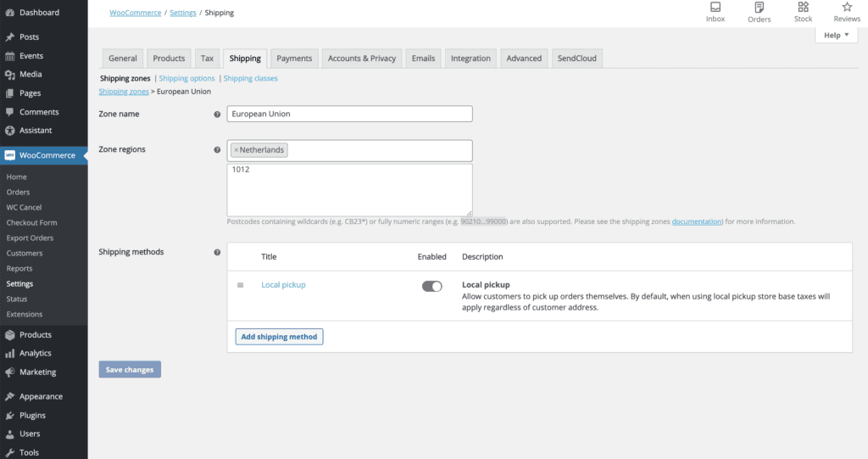Focus the postcodes textarea with 1012

point(349,190)
